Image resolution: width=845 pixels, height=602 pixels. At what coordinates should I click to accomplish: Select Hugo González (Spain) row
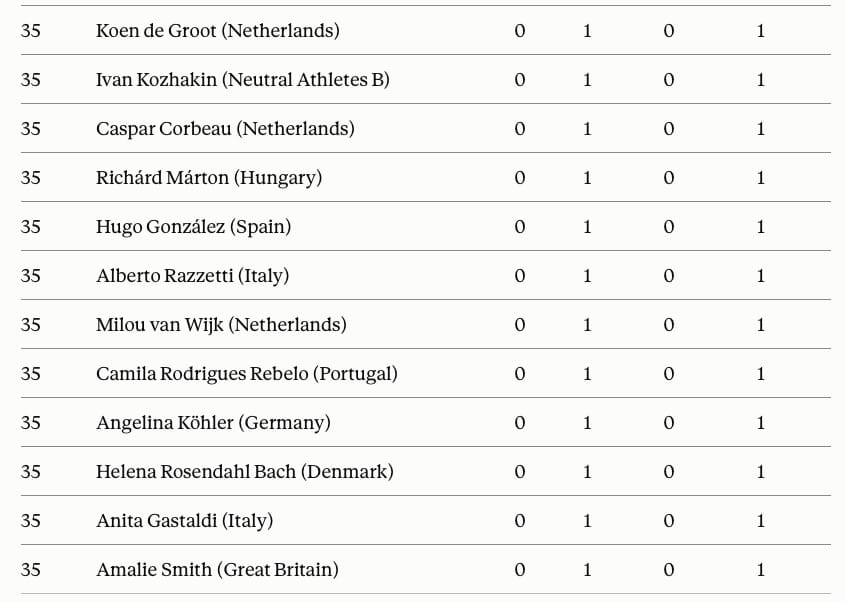[426, 226]
